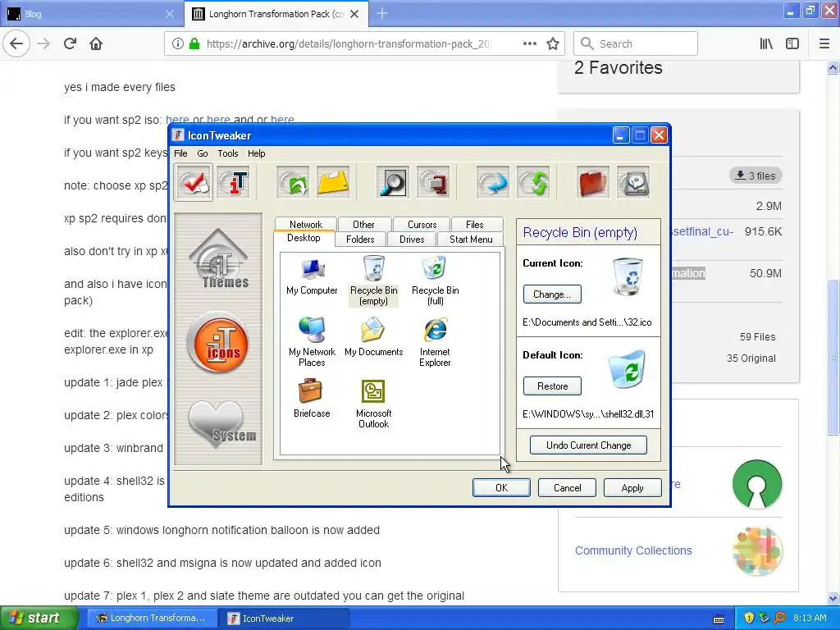Select the Recycle Bin (full) icon
Image resolution: width=840 pixels, height=630 pixels.
[x=435, y=281]
